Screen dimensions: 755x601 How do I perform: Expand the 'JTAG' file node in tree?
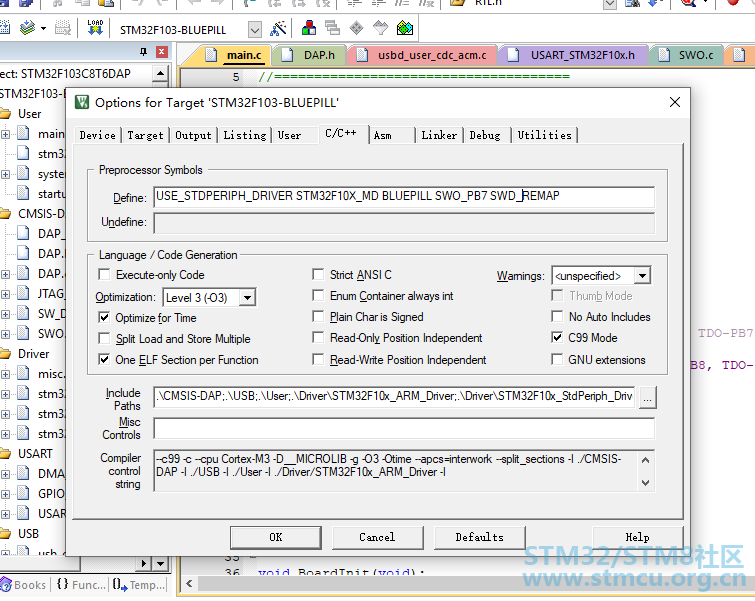(x=5, y=294)
